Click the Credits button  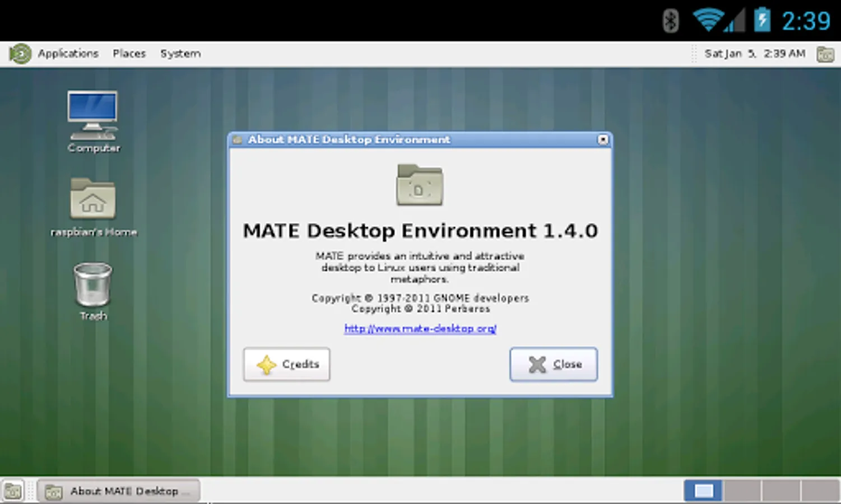[287, 365]
